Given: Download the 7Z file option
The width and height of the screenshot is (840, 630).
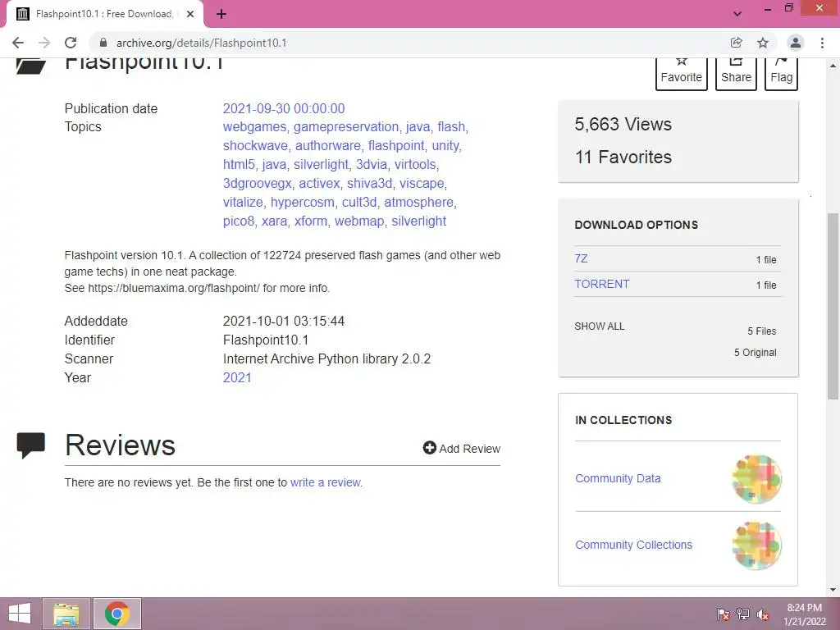Looking at the screenshot, I should pos(581,258).
